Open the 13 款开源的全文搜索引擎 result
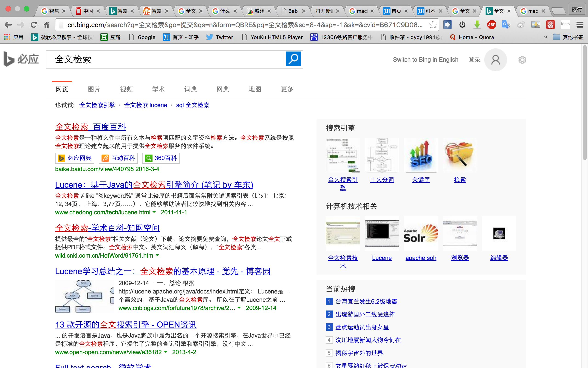This screenshot has height=368, width=588. [x=126, y=325]
